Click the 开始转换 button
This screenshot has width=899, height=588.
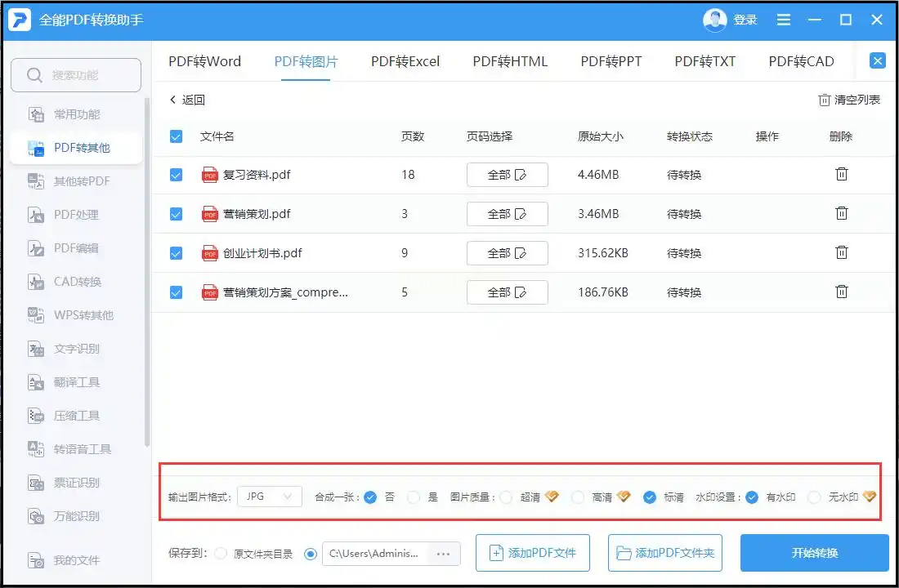point(814,553)
